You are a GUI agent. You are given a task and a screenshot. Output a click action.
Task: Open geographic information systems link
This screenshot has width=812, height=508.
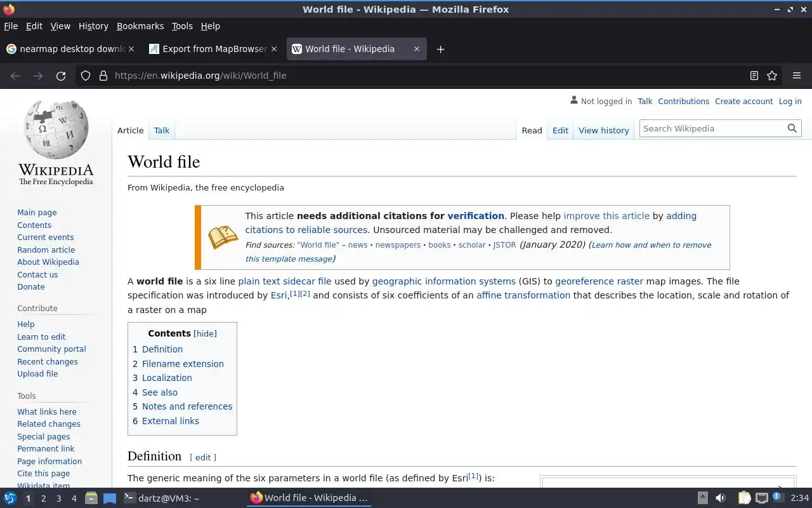tap(443, 281)
